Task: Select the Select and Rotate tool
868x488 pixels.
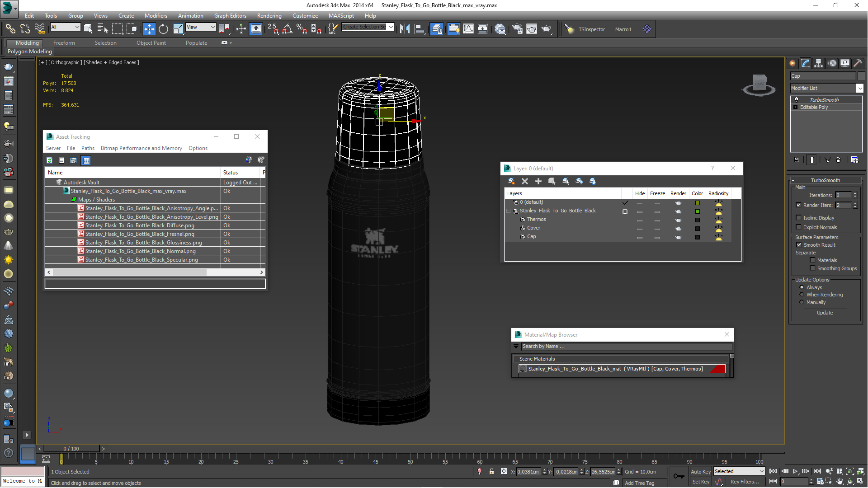Action: pos(163,29)
